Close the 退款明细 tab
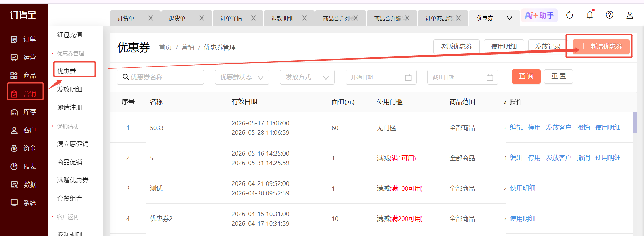Image resolution: width=644 pixels, height=236 pixels. 304,18
